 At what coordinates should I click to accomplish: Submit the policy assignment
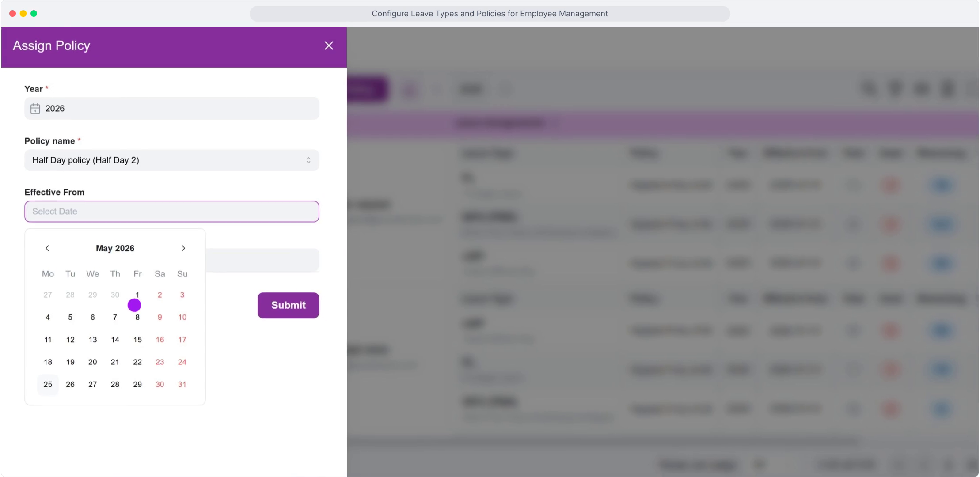click(288, 305)
